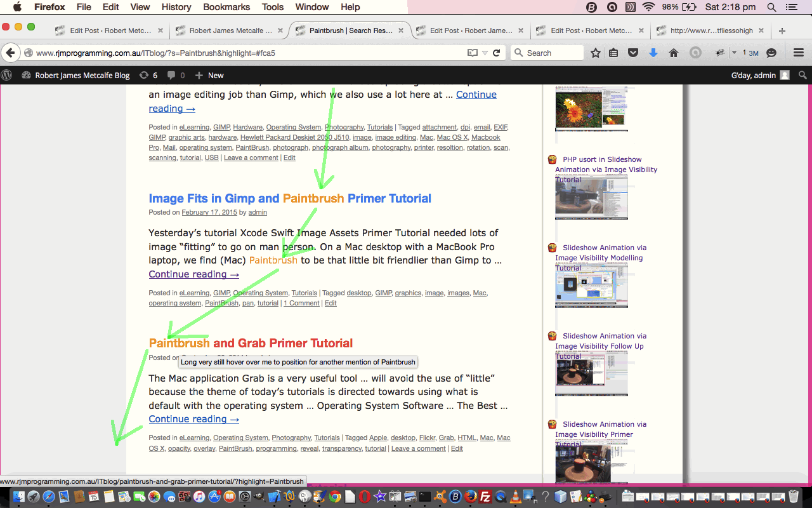Launch Safari from the Dock
Image resolution: width=812 pixels, height=508 pixels.
[49, 497]
